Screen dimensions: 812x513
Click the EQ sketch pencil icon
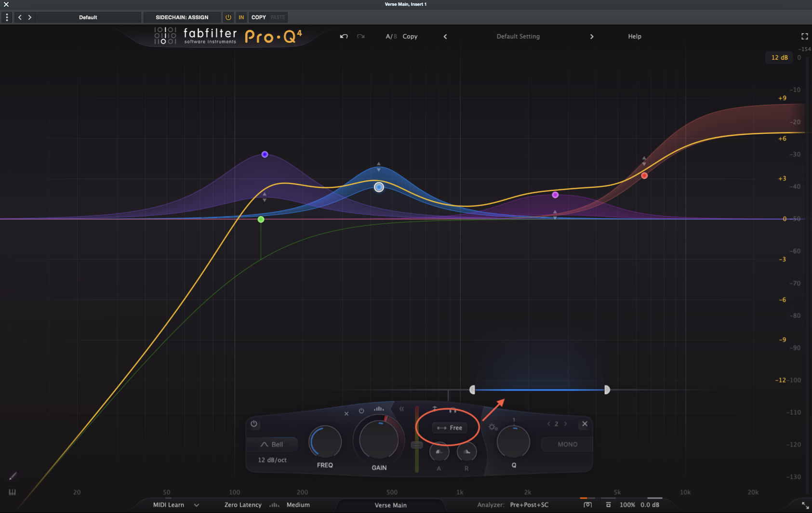pyautogui.click(x=12, y=476)
